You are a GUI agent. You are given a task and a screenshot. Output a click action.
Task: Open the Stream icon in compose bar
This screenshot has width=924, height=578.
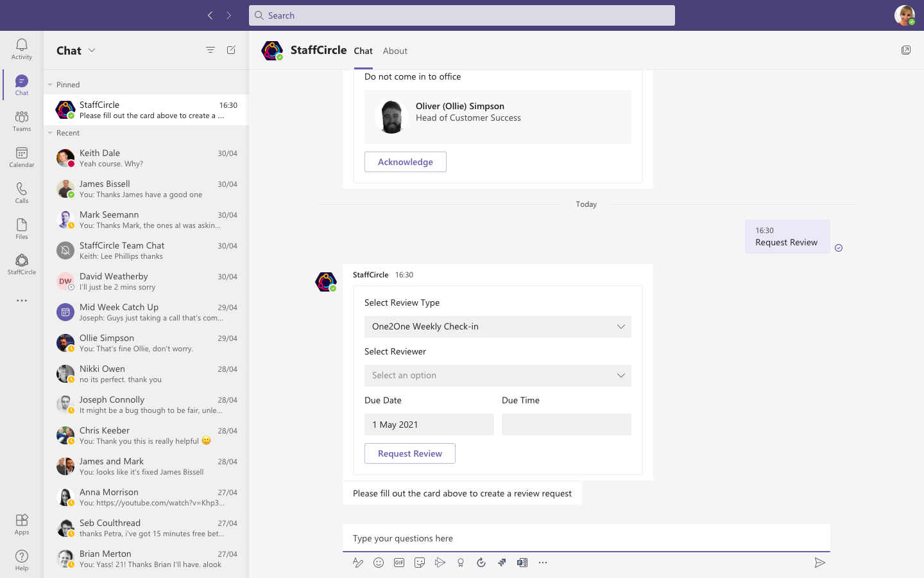[440, 563]
